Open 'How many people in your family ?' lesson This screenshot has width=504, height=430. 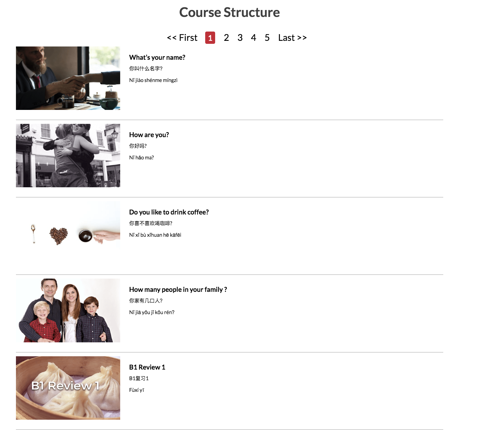click(178, 290)
